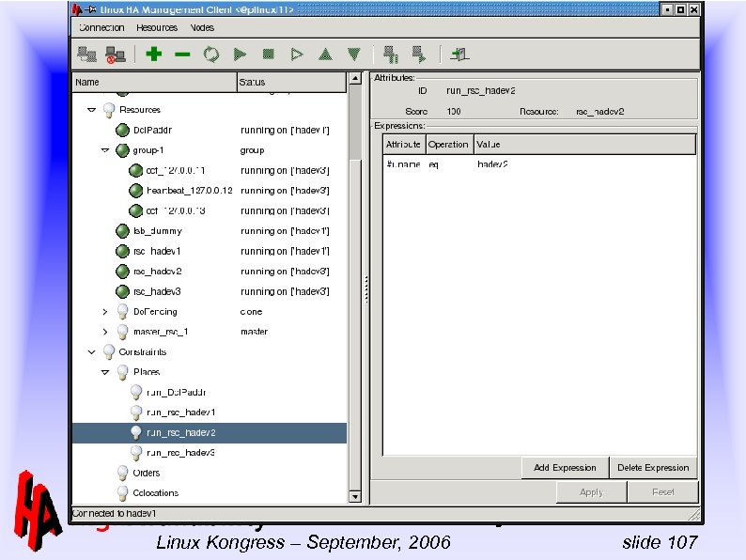Click the move resource up arrow icon

point(325,54)
